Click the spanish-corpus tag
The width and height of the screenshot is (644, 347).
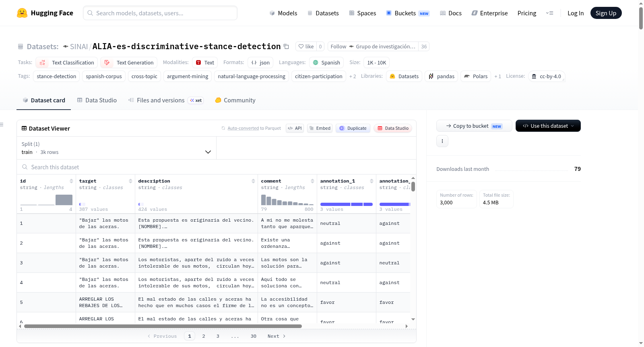tap(104, 76)
